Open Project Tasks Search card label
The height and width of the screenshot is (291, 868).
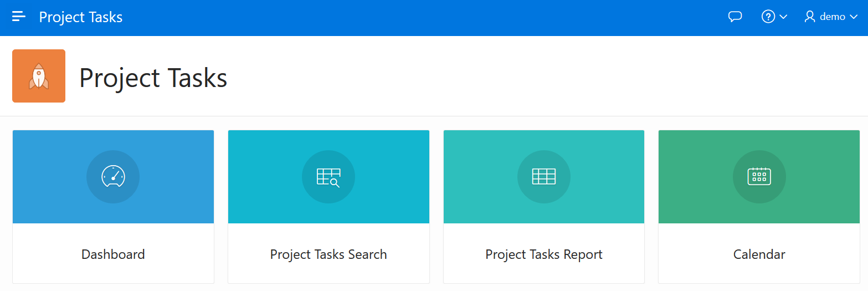pyautogui.click(x=328, y=254)
